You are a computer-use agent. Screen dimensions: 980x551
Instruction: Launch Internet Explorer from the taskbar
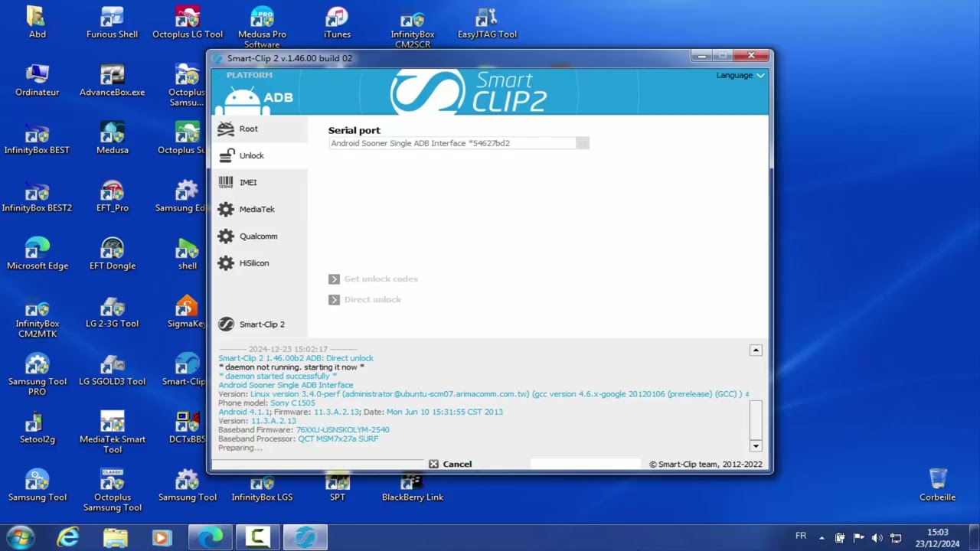(68, 537)
